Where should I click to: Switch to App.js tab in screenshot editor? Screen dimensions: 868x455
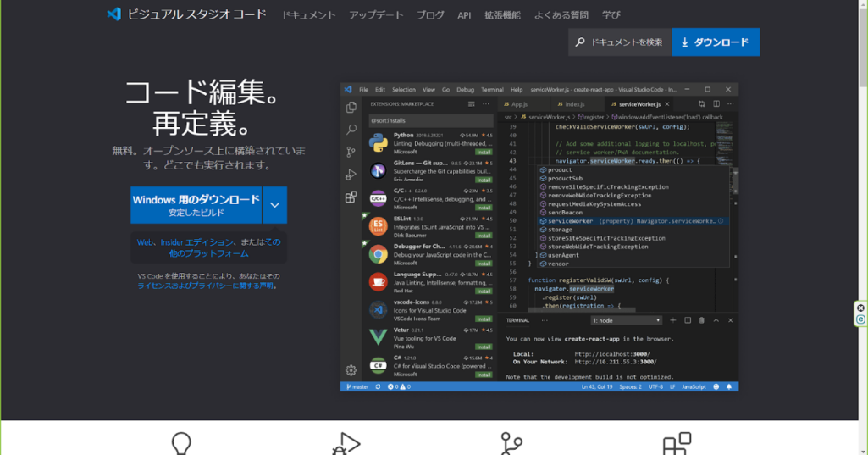click(x=516, y=104)
